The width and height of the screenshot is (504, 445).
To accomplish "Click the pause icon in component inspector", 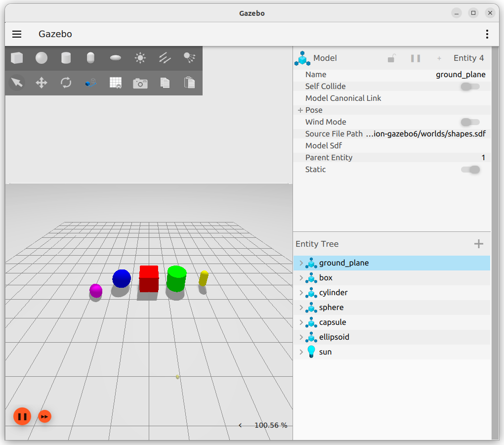I will coord(415,58).
